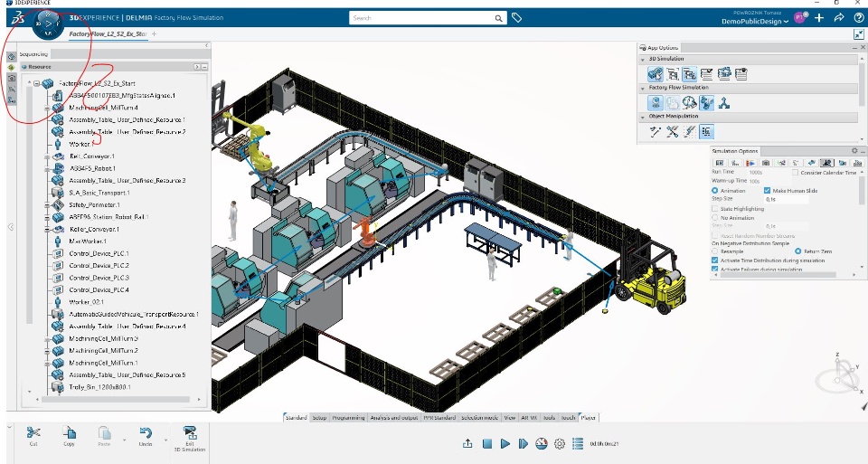The width and height of the screenshot is (868, 464).
Task: Enable Consider Calendar Time checkbox
Action: [795, 173]
